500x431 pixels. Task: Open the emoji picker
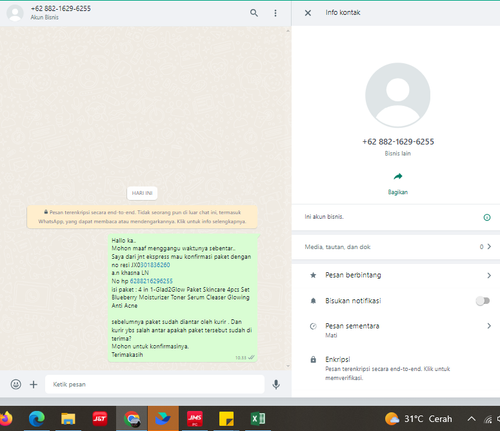click(x=16, y=384)
